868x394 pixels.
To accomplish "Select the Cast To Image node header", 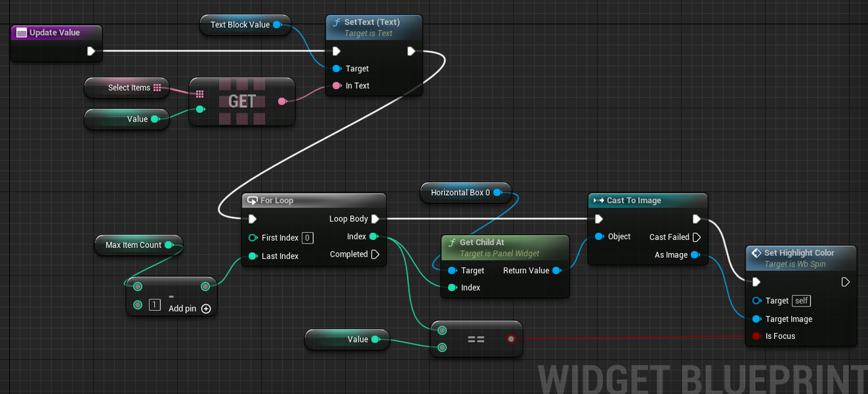I will tap(647, 200).
